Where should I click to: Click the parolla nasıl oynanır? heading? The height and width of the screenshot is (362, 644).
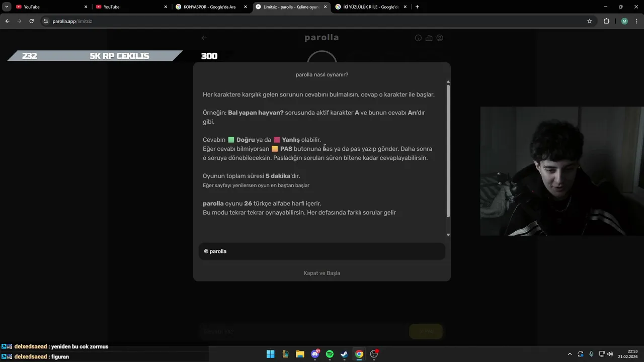point(322,74)
